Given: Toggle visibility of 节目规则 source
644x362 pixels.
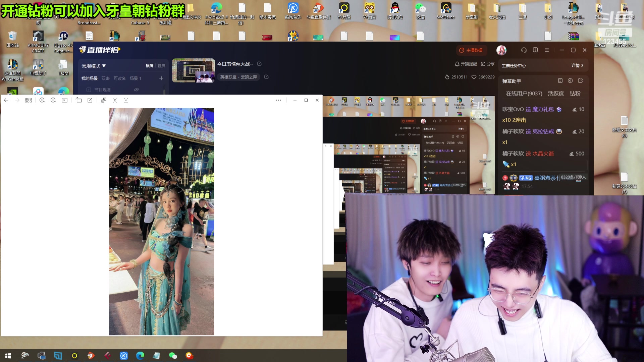Looking at the screenshot, I should (137, 90).
